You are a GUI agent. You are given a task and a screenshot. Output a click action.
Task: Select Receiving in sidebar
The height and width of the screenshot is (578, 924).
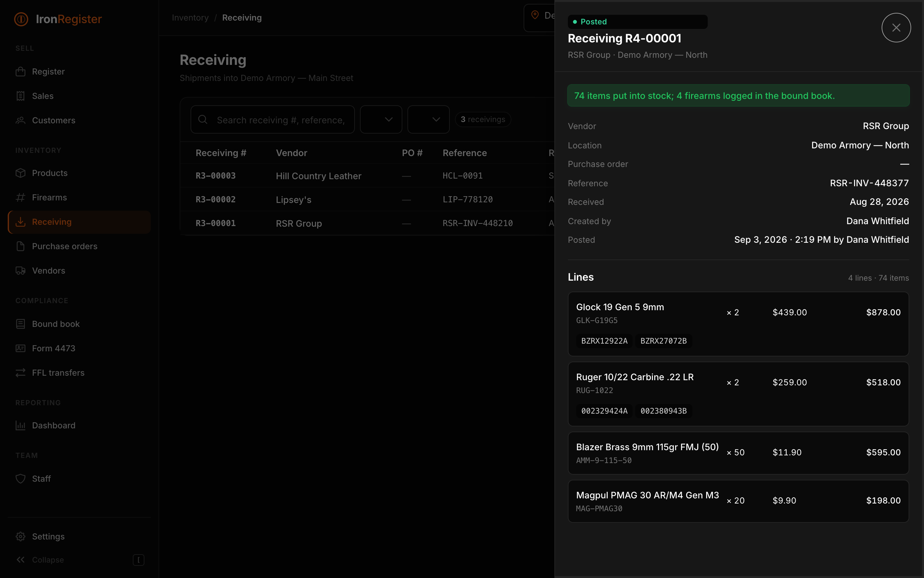coord(79,222)
